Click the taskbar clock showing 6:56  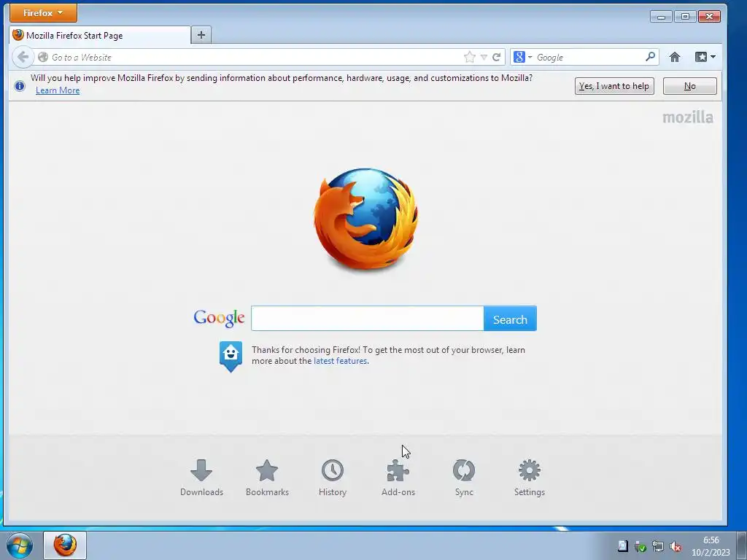pyautogui.click(x=711, y=546)
